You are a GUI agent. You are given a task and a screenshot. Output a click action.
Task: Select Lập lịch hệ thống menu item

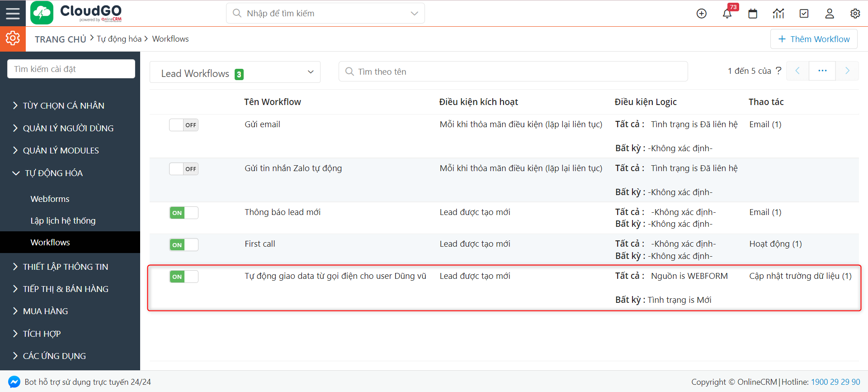(x=63, y=220)
